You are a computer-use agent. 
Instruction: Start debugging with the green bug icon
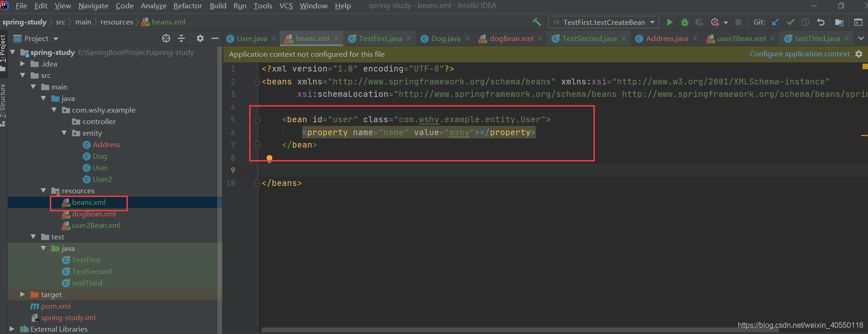(685, 22)
